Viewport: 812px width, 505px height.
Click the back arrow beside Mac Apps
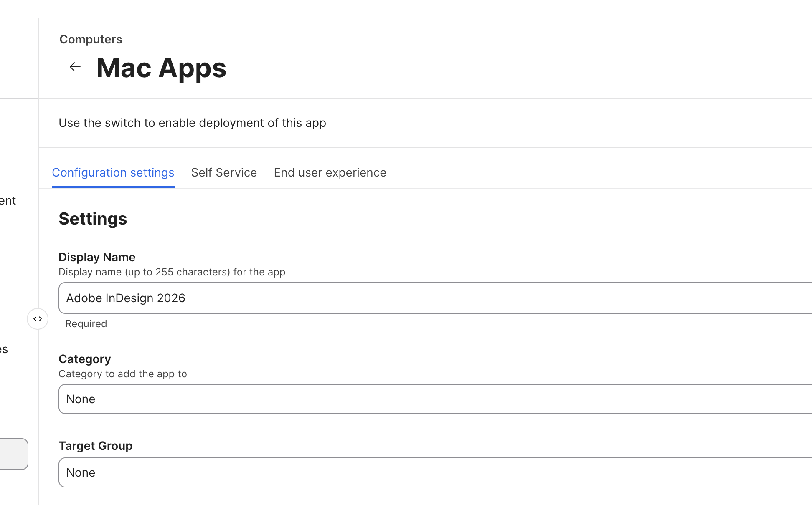click(x=75, y=67)
